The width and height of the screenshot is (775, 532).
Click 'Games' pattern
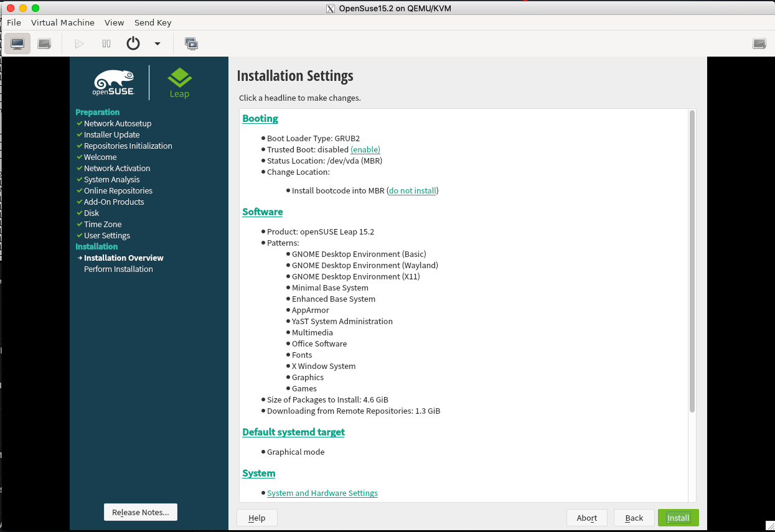pyautogui.click(x=304, y=388)
